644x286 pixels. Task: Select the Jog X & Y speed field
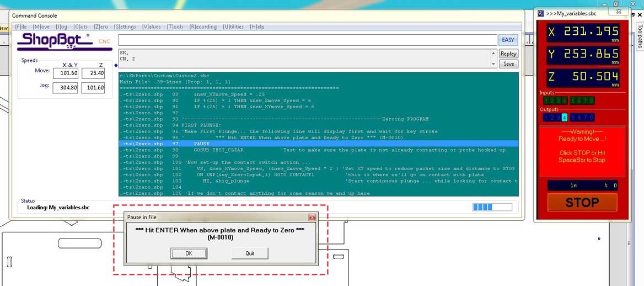click(65, 87)
